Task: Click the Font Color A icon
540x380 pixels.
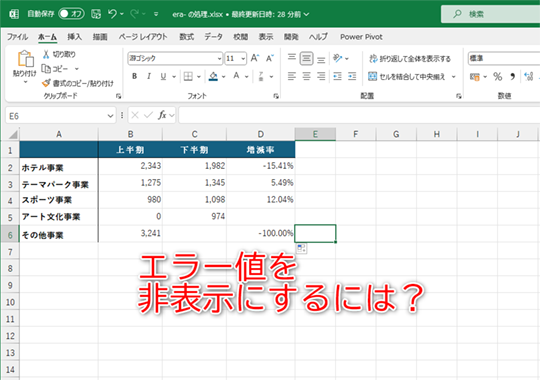Action: coord(236,76)
